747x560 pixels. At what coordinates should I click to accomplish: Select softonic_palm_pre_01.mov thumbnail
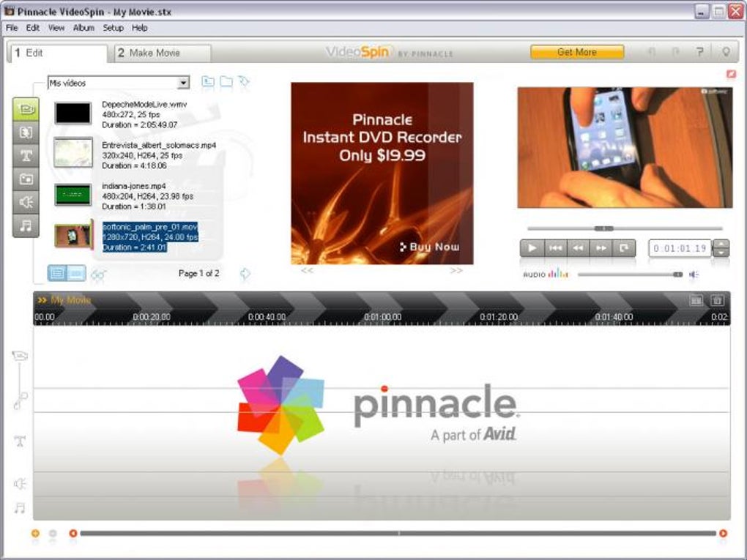point(73,236)
